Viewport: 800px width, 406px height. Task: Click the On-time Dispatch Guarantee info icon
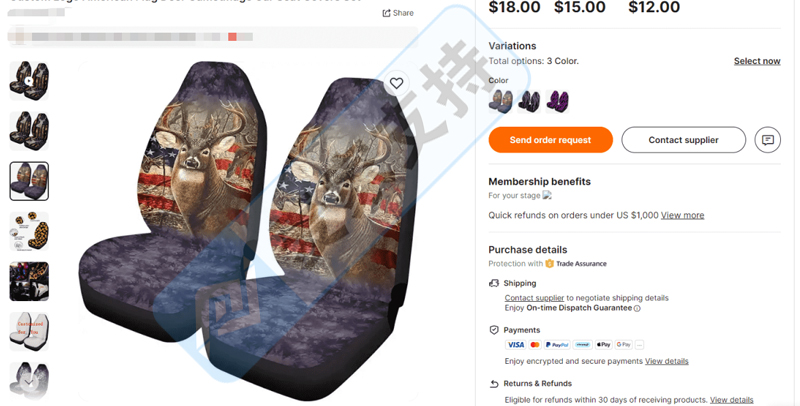(x=637, y=309)
